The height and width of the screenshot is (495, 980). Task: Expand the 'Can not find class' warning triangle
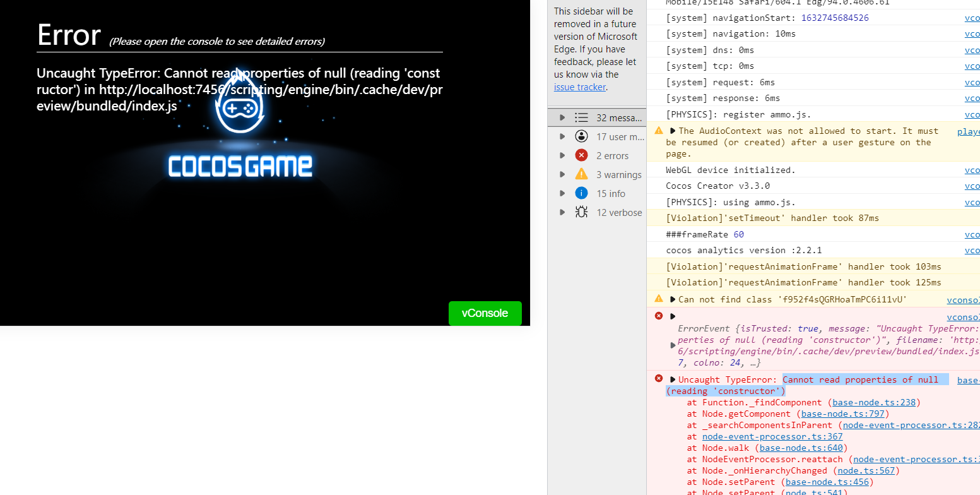(673, 299)
